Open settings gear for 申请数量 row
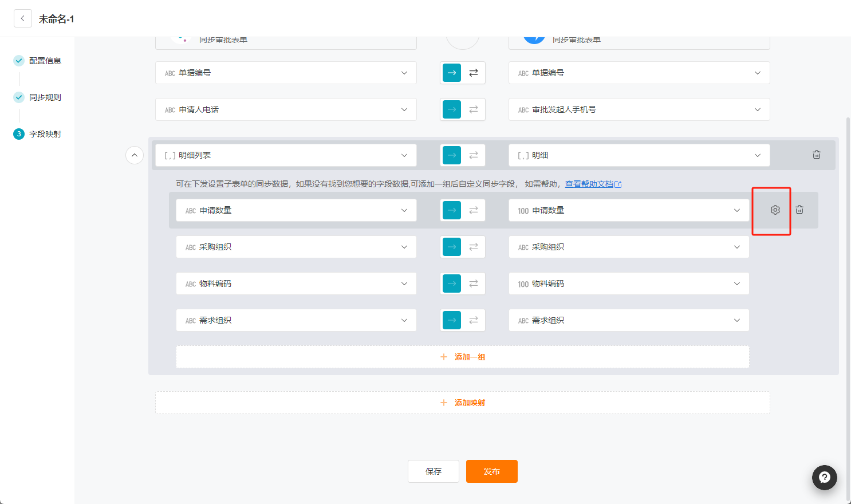The image size is (851, 504). (x=775, y=210)
